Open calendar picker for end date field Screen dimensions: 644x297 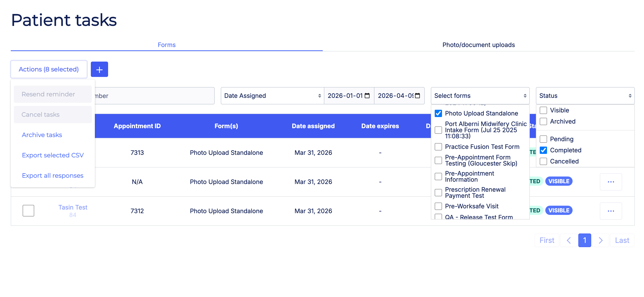(417, 96)
